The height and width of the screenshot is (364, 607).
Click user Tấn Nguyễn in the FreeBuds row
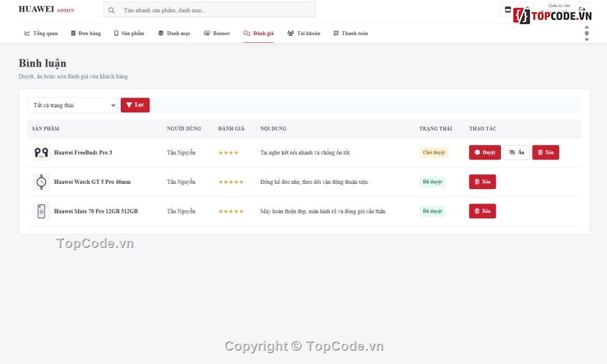(x=181, y=153)
